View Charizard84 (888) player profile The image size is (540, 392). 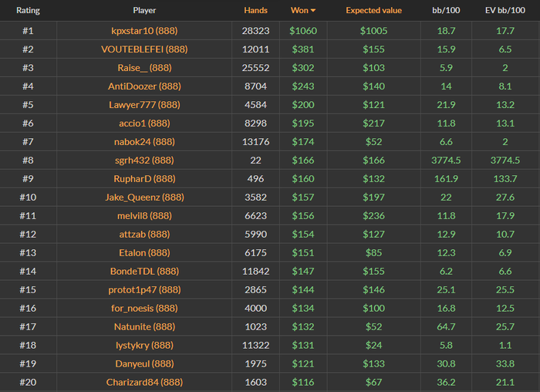tap(144, 382)
